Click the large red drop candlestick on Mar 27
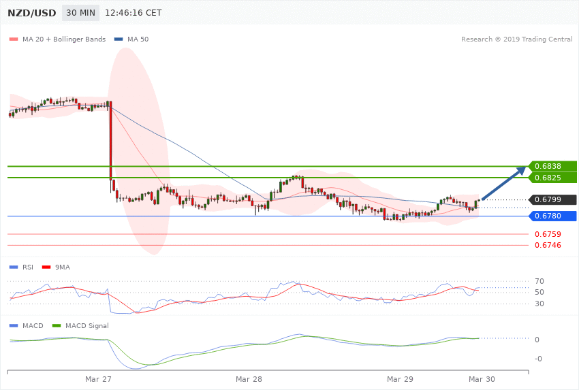The width and height of the screenshot is (579, 392). tap(110, 140)
